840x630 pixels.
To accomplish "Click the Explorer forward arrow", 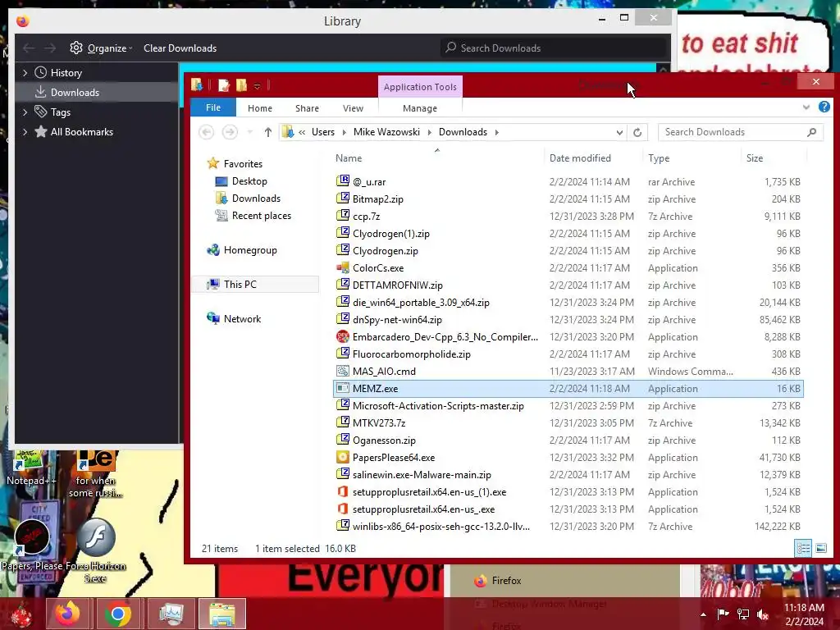I will (230, 132).
